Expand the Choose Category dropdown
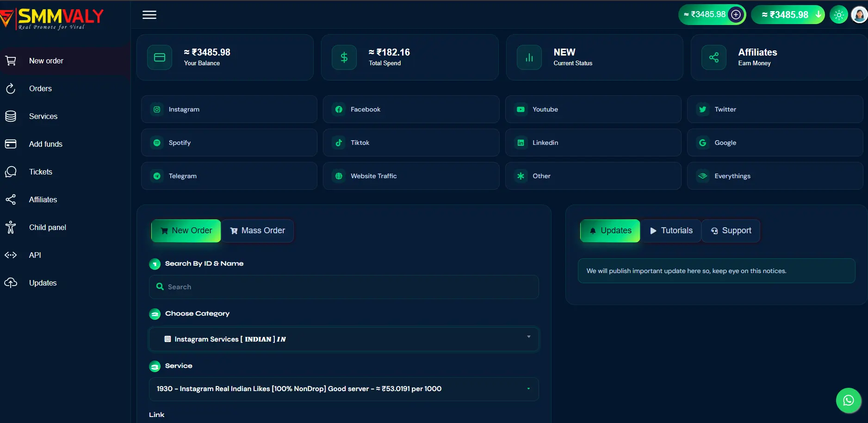 [344, 339]
